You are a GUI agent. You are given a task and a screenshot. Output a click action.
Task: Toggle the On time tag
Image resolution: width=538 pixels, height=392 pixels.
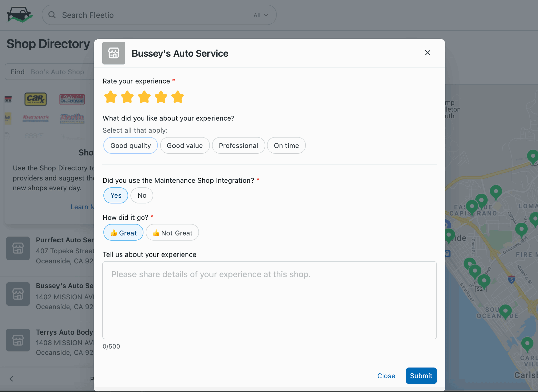point(286,146)
